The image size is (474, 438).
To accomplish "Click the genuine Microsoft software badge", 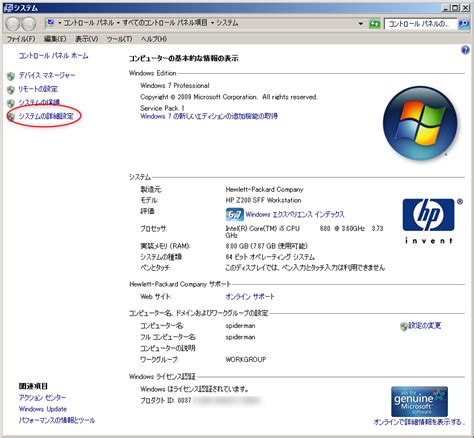I will (x=419, y=401).
